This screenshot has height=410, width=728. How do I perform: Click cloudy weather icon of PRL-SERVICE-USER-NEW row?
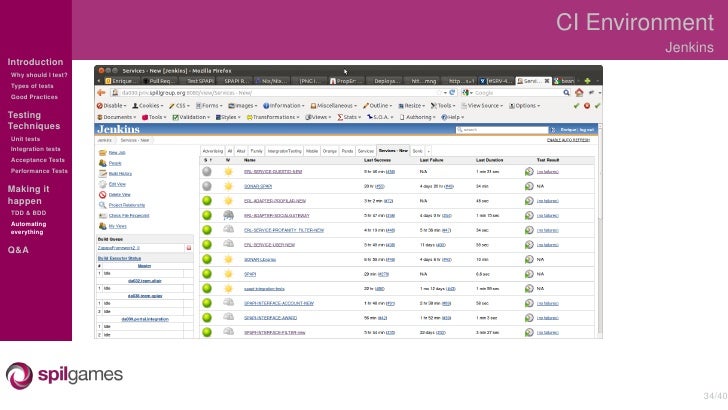228,244
